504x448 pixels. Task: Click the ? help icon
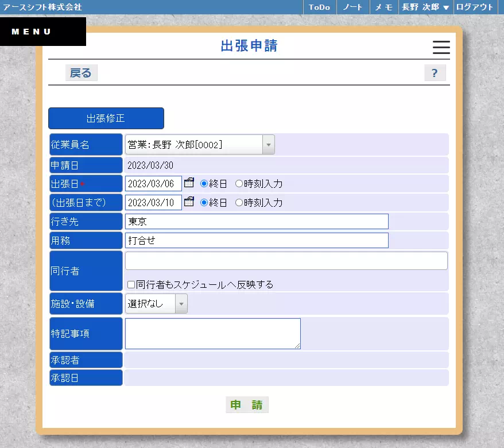435,72
